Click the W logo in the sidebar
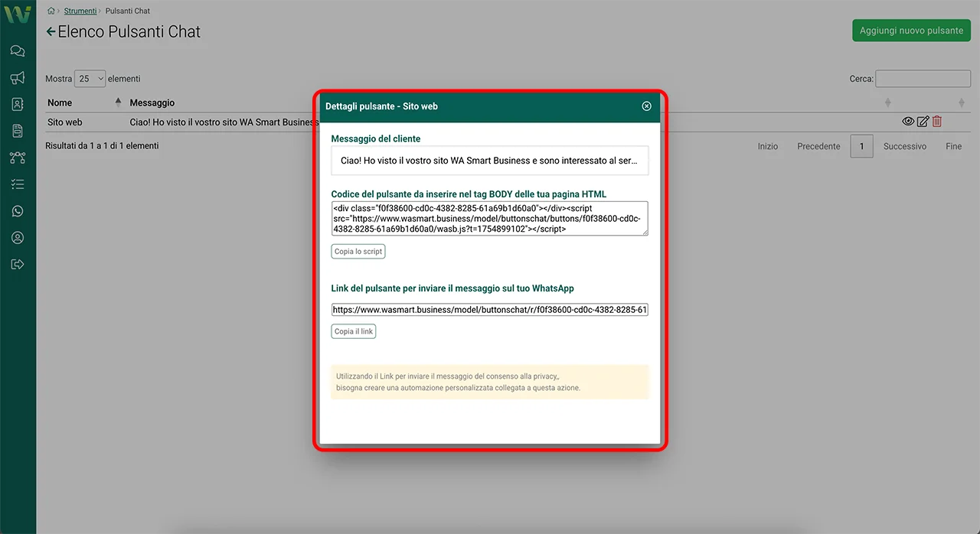This screenshot has width=980, height=534. 17,15
